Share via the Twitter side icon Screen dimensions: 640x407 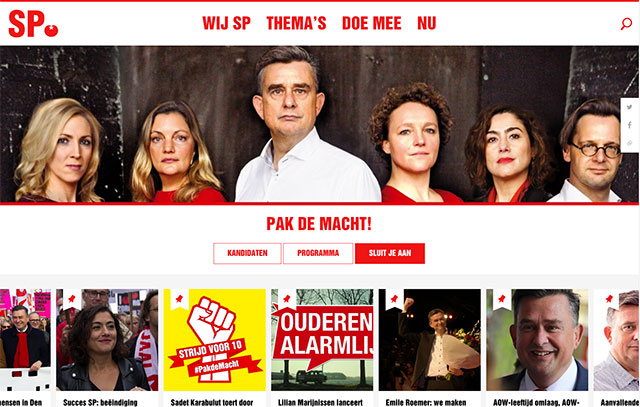629,107
